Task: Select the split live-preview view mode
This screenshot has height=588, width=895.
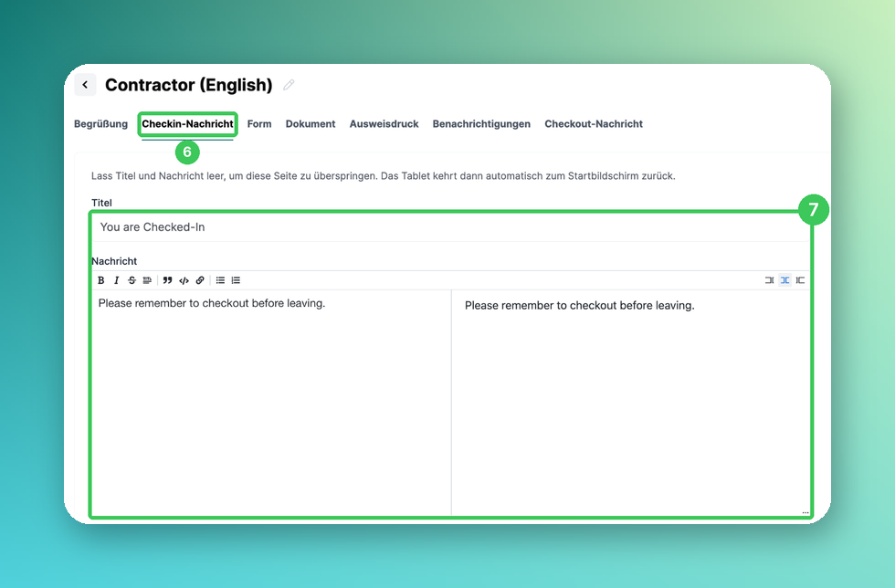Action: [784, 280]
